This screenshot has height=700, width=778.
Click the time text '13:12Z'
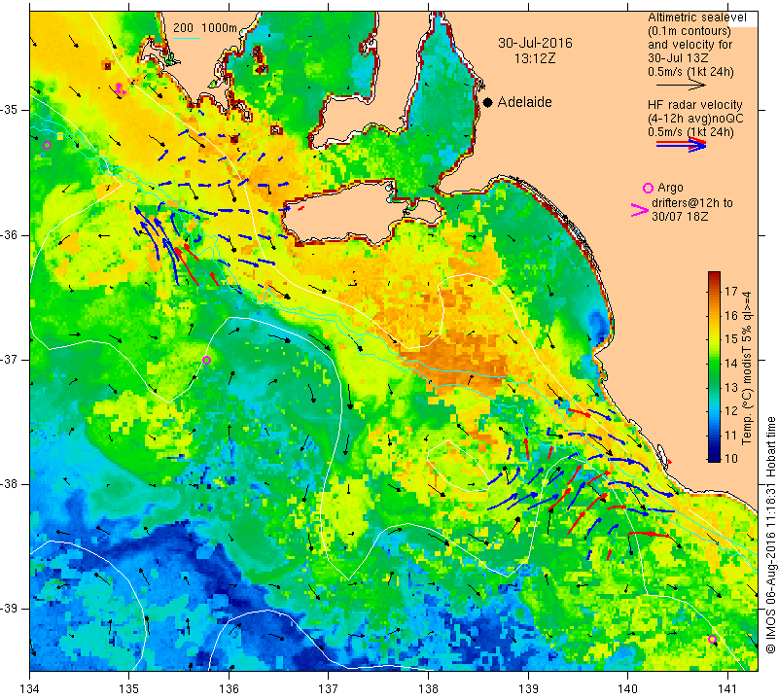click(535, 58)
